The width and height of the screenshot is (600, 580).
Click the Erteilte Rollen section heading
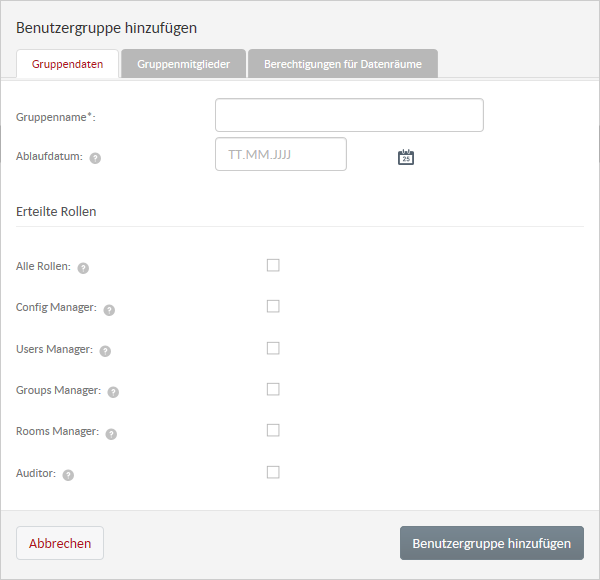click(x=56, y=212)
